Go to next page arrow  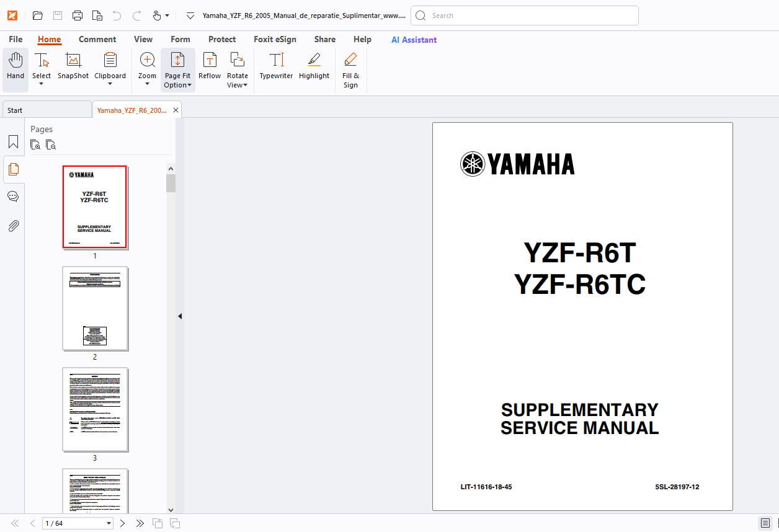(122, 523)
